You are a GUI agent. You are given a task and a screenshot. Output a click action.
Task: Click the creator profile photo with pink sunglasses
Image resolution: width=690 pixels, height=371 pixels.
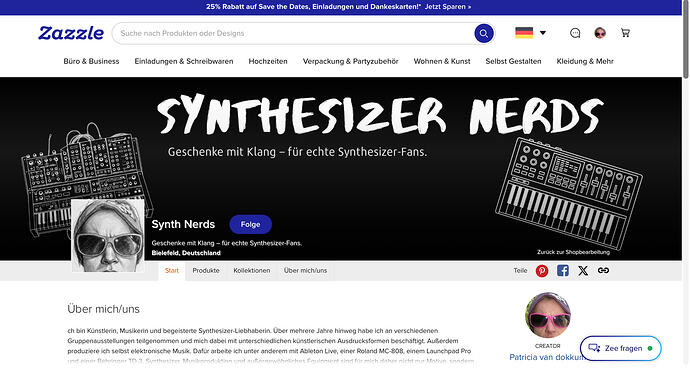coord(548,315)
